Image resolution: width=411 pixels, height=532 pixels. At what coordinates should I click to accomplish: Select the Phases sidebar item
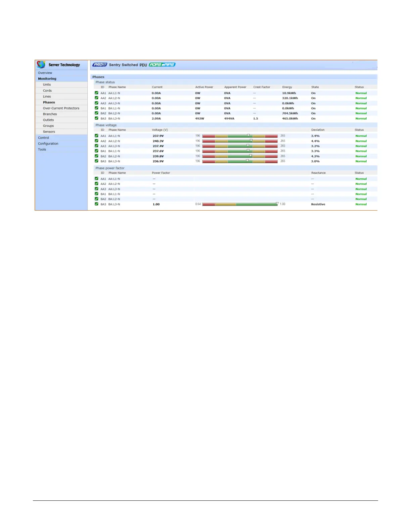[x=49, y=102]
